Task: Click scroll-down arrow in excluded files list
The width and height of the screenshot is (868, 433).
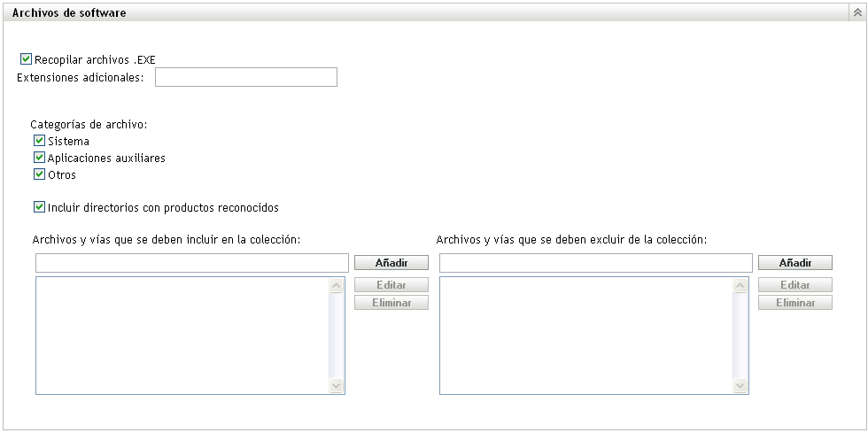Action: [x=740, y=385]
